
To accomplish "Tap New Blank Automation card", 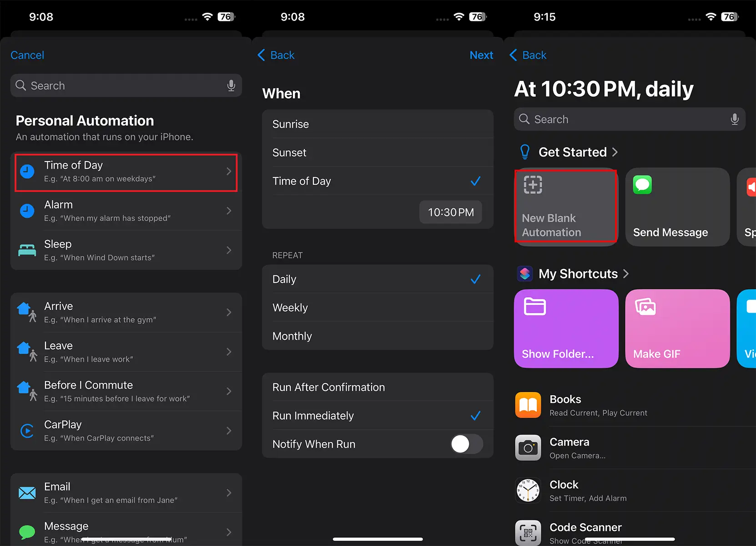I will [x=566, y=207].
